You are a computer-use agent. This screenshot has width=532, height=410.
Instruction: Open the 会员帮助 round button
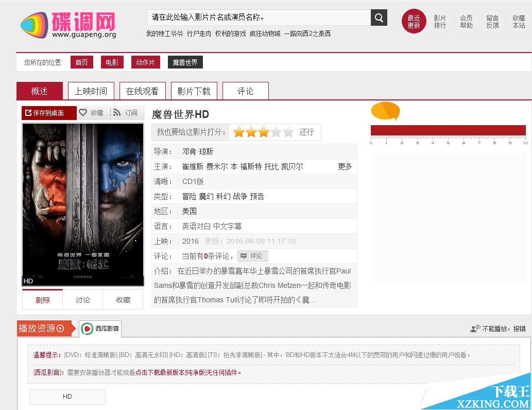pos(466,22)
